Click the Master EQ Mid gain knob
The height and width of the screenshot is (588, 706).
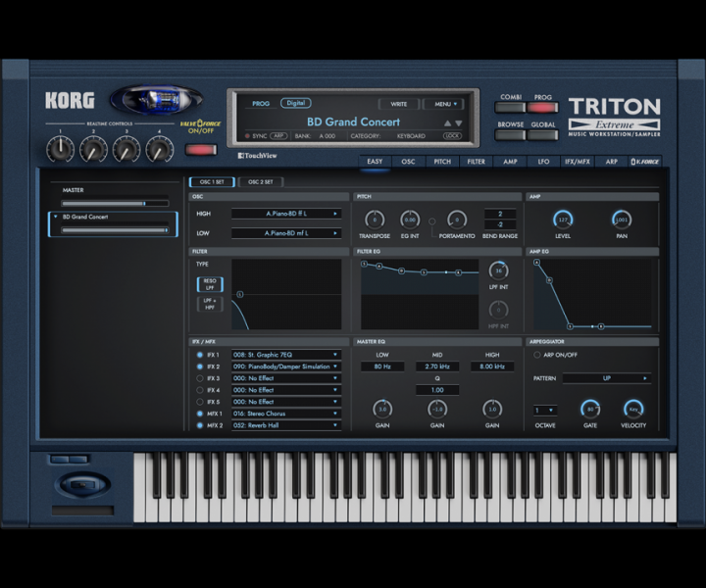[437, 409]
